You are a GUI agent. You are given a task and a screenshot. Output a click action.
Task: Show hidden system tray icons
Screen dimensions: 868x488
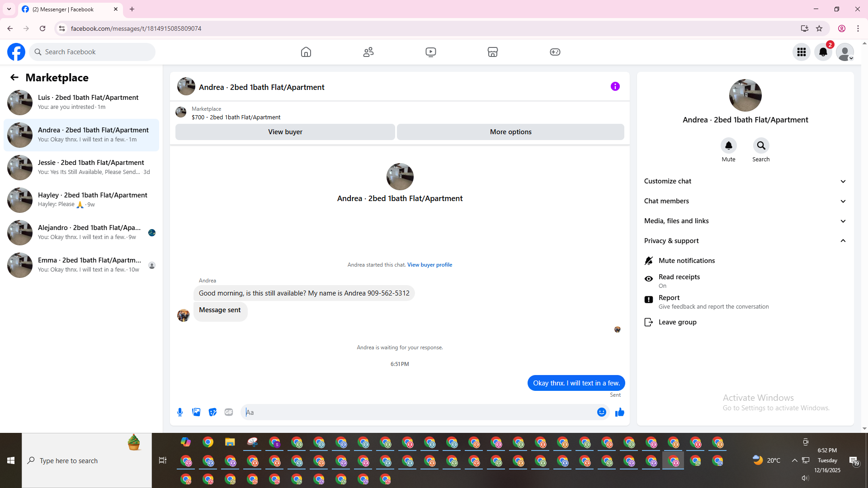[x=794, y=460]
